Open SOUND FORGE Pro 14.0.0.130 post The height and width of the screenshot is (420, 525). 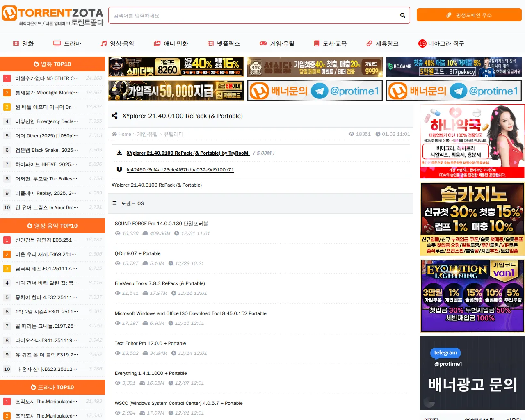pyautogui.click(x=161, y=224)
